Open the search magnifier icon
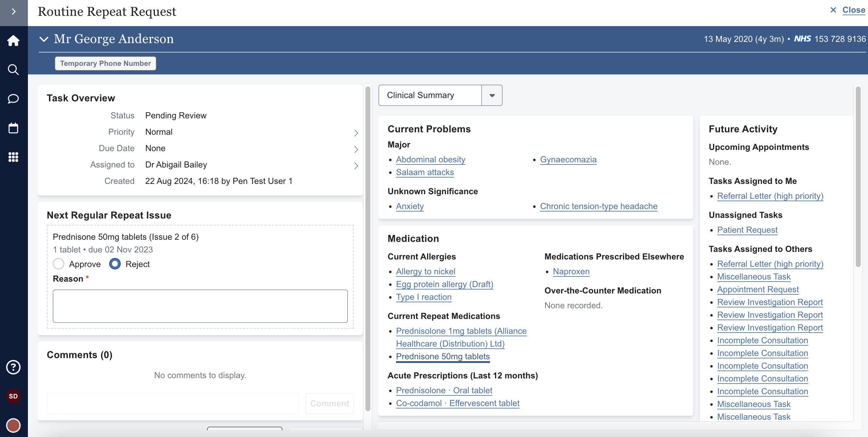868x437 pixels. pos(13,70)
